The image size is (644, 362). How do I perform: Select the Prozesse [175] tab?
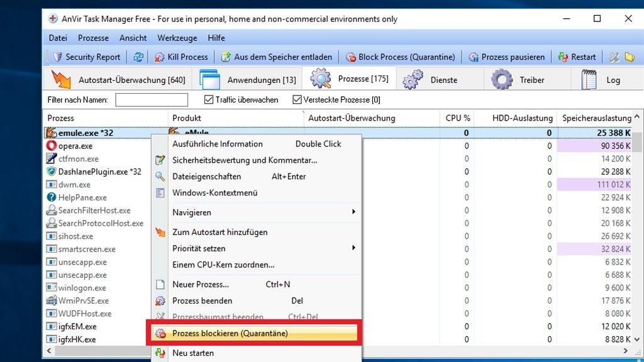coord(349,79)
